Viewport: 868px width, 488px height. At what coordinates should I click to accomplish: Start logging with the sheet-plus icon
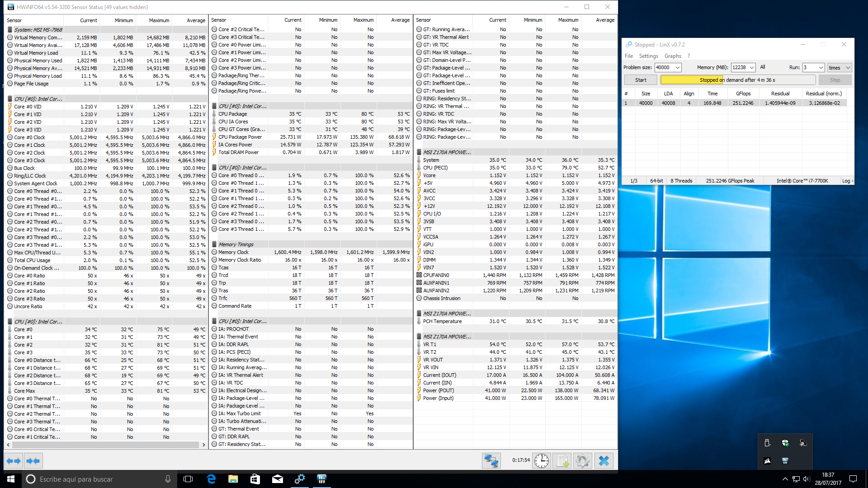pos(562,461)
